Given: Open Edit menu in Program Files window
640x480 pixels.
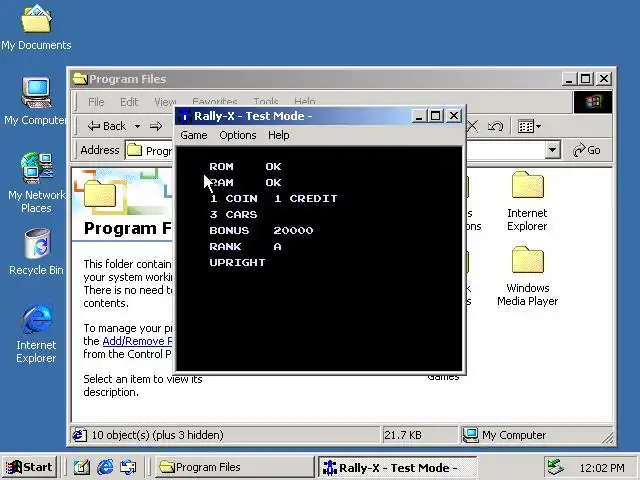Looking at the screenshot, I should 129,102.
